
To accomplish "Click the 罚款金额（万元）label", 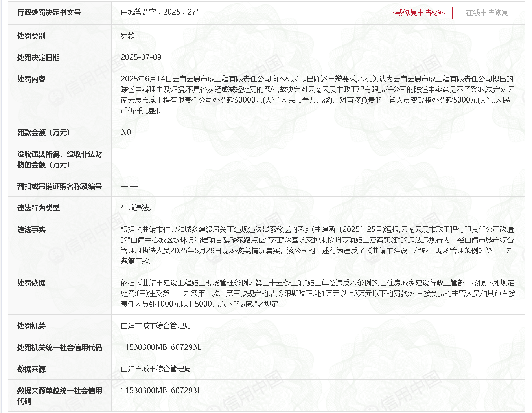I will point(43,133).
